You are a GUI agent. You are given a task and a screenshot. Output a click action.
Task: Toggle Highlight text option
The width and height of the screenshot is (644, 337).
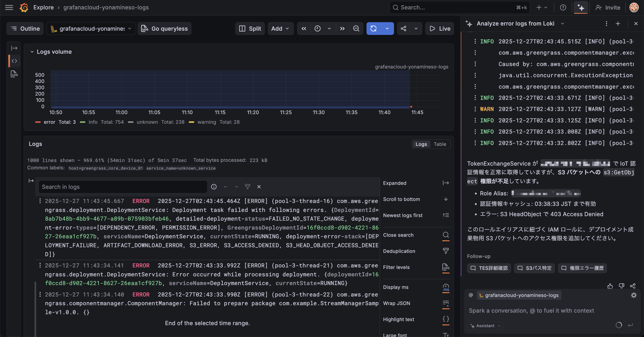tap(446, 319)
